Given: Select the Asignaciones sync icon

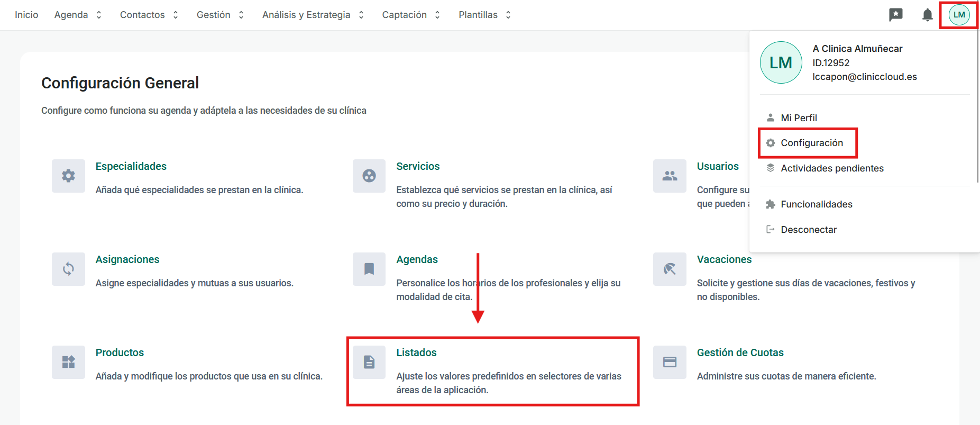Looking at the screenshot, I should [68, 269].
